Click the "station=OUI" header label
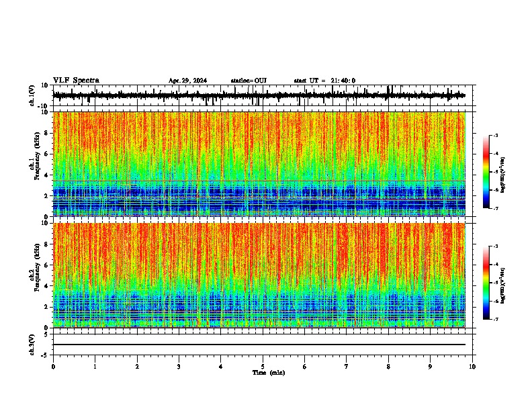Viewport: 532px width, 411px height. click(249, 81)
